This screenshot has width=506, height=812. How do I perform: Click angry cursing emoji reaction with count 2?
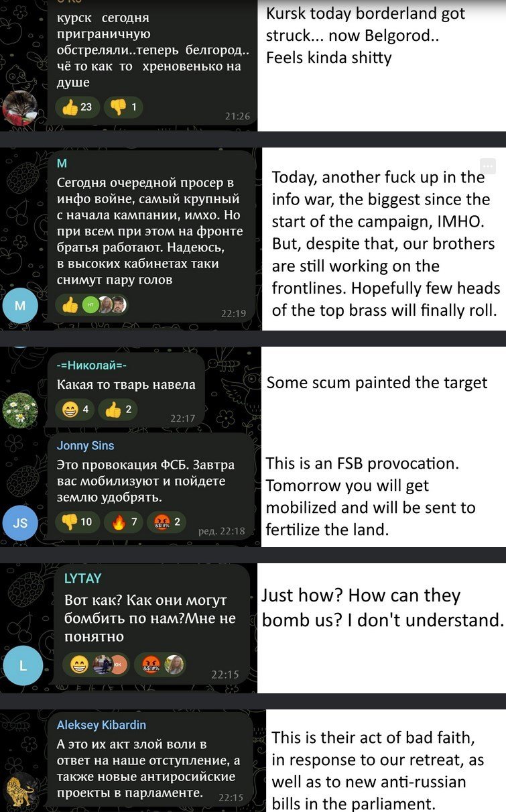[x=166, y=521]
